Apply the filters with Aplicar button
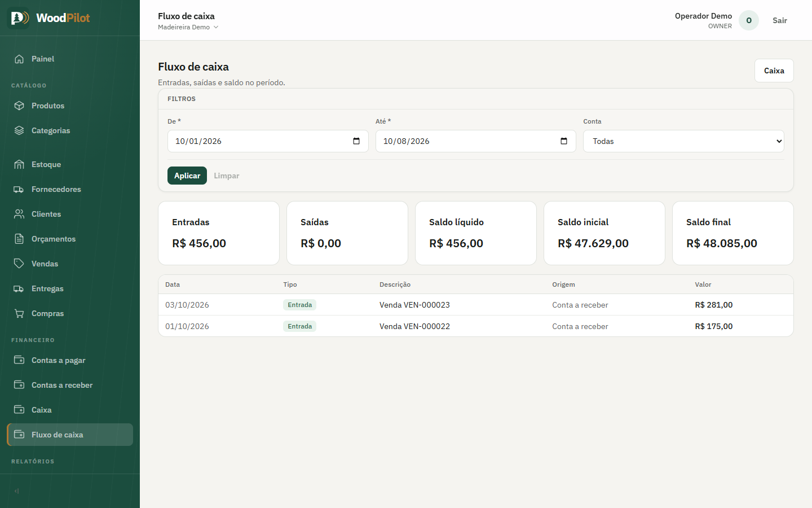Image resolution: width=812 pixels, height=508 pixels. 187,176
